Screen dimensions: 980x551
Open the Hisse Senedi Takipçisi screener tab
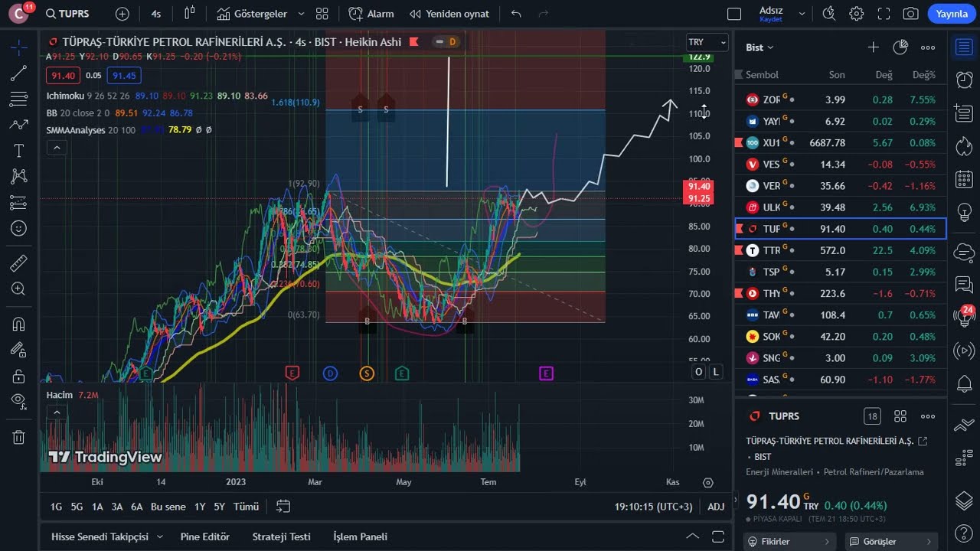click(106, 536)
